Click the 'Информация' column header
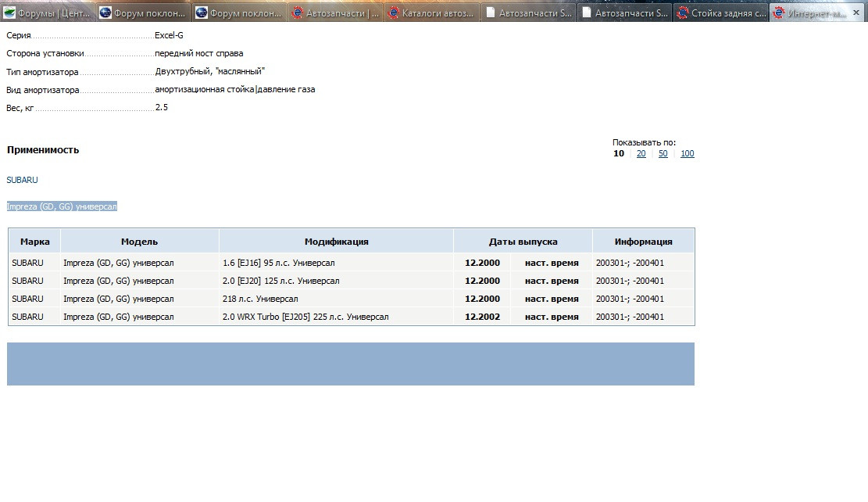Image resolution: width=868 pixels, height=502 pixels. tap(643, 242)
